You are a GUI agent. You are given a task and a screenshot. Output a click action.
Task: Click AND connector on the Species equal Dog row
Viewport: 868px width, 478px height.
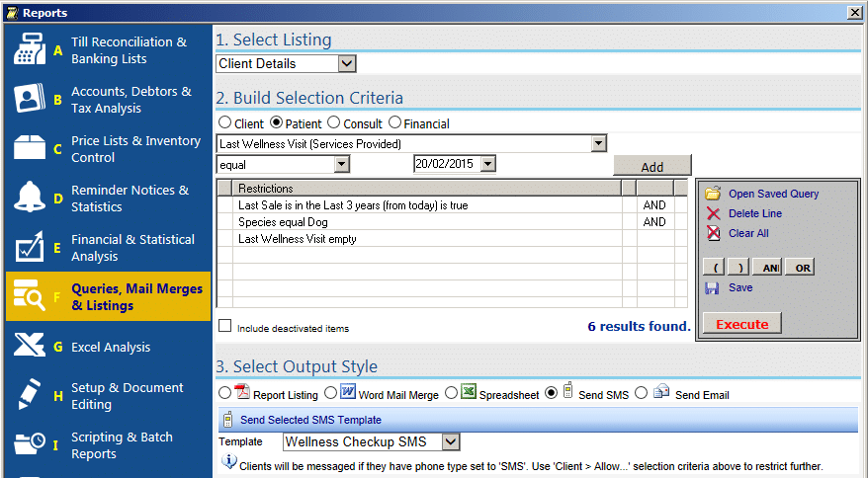click(653, 222)
